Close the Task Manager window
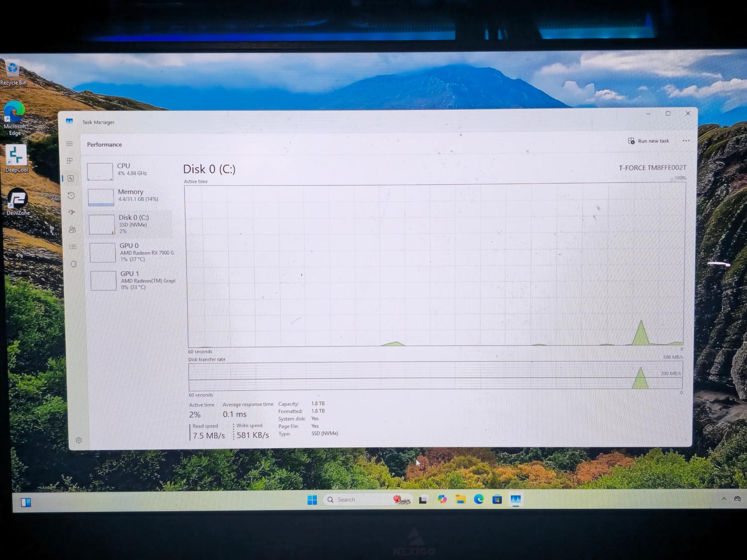Image resolution: width=747 pixels, height=560 pixels. coord(688,113)
